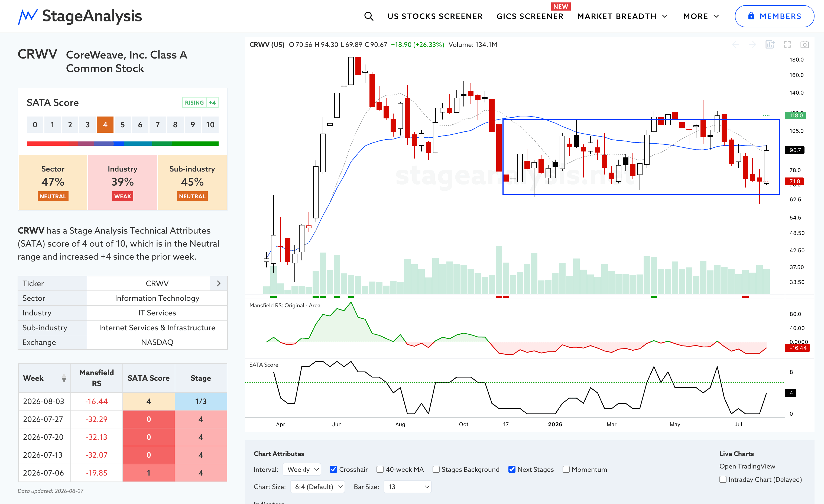Open the add indicator chart icon
Viewport: 824px width, 504px height.
[x=770, y=44]
